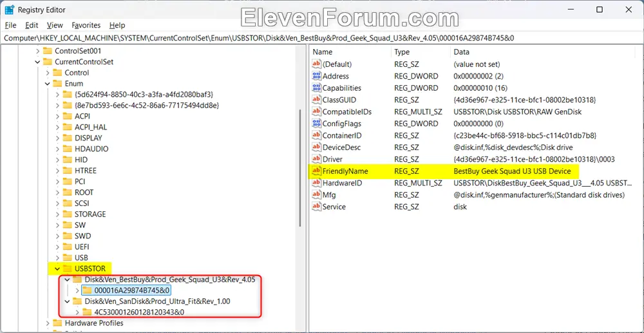The width and height of the screenshot is (644, 333).
Task: Click the UEFI folder icon
Action: (68, 247)
